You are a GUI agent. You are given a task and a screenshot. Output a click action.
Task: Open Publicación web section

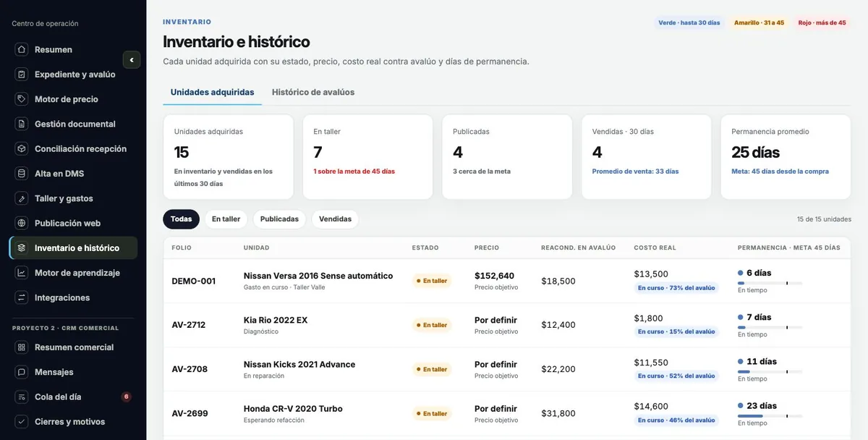[x=73, y=223]
